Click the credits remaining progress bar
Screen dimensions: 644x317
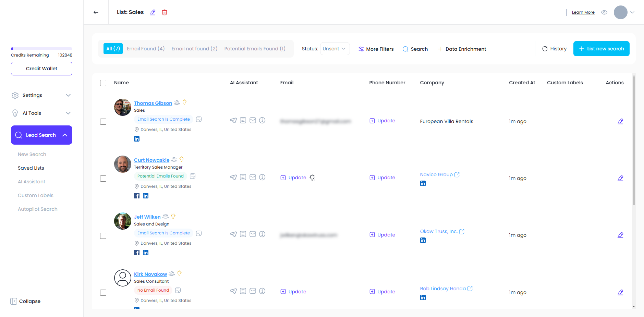pos(41,49)
